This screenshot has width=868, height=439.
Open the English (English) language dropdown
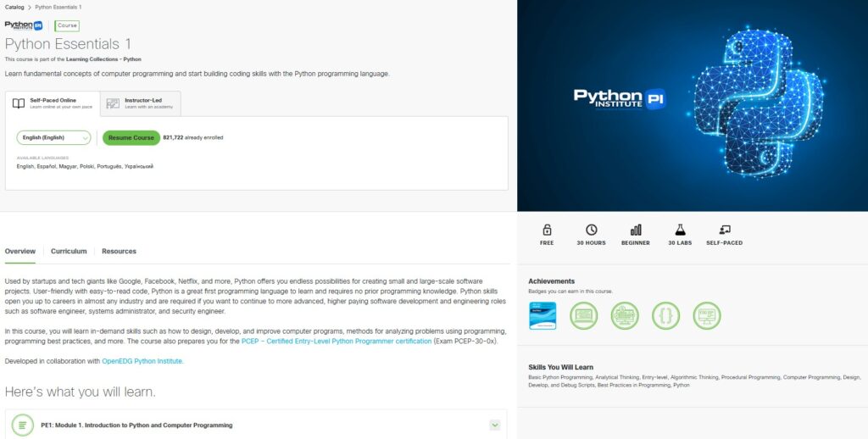point(53,137)
